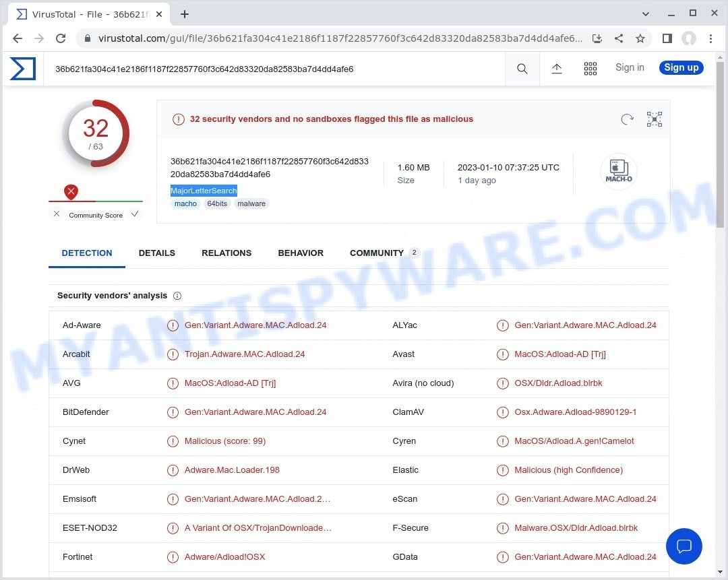Vote malicious with community X icon
Image resolution: width=728 pixels, height=580 pixels.
click(x=57, y=214)
